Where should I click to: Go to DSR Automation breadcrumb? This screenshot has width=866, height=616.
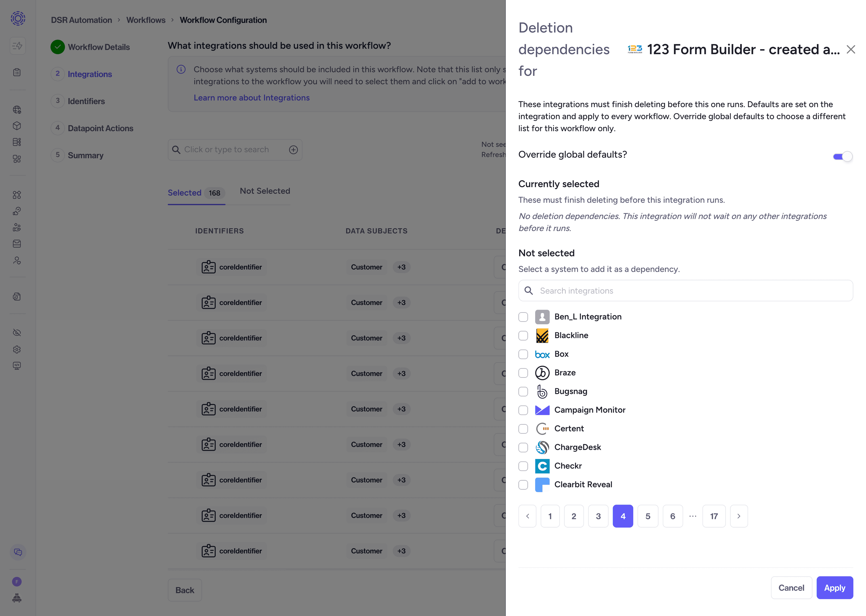tap(81, 20)
